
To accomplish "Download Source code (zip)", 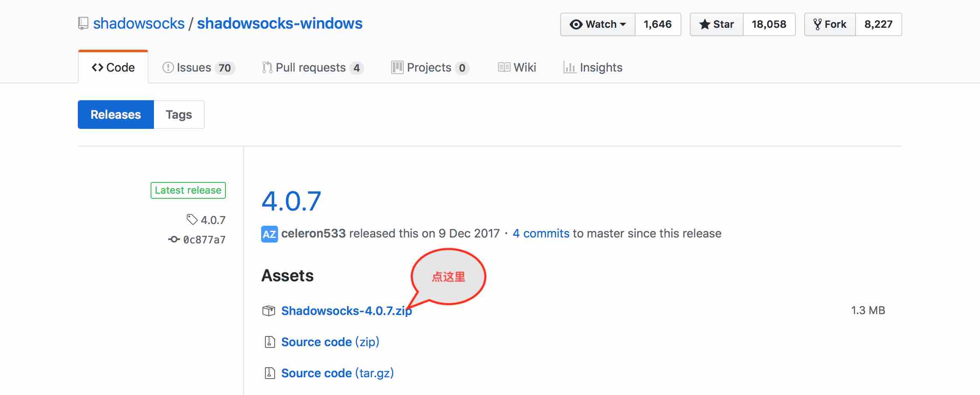I will point(330,342).
